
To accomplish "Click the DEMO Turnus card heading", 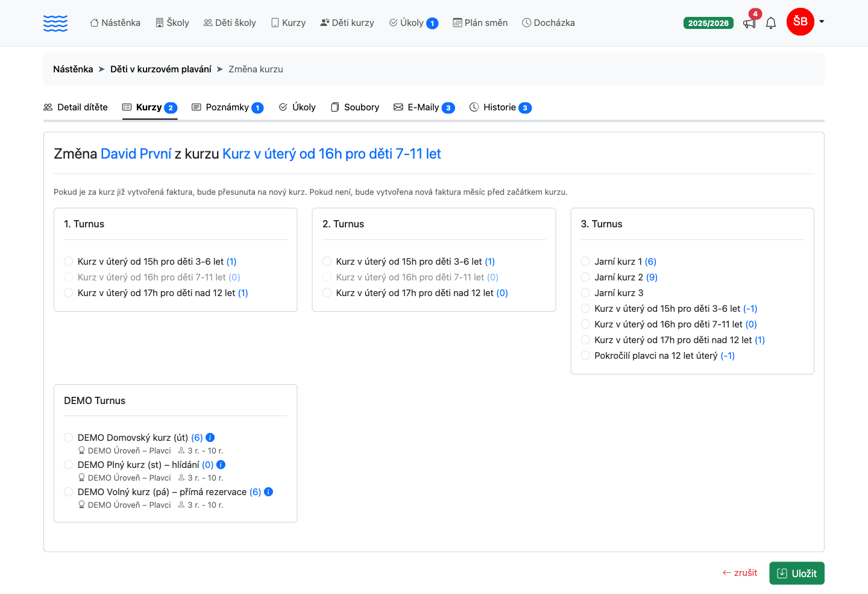I will click(95, 401).
